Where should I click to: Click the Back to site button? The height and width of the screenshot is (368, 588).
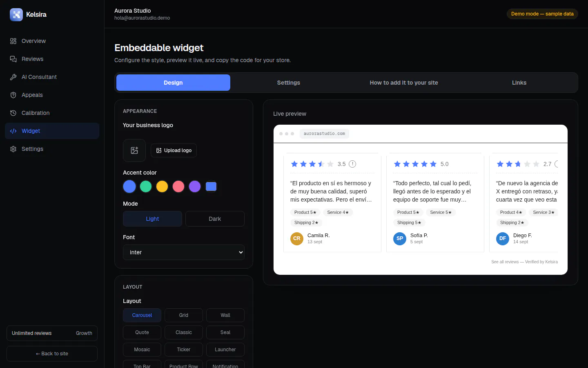click(x=52, y=354)
